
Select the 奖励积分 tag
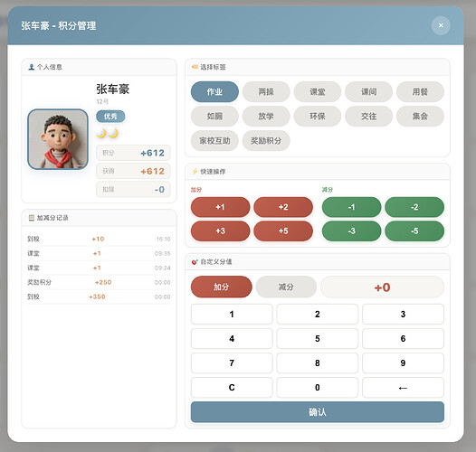tap(266, 140)
